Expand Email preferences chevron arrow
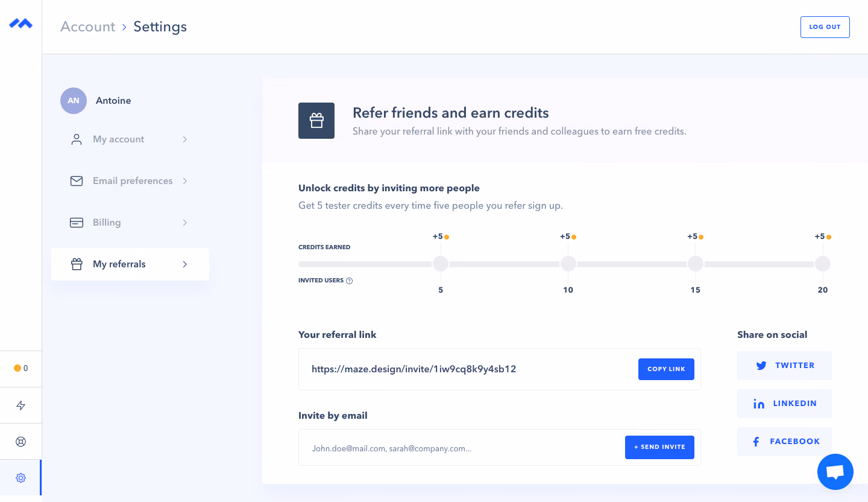The image size is (868, 502). 185,181
